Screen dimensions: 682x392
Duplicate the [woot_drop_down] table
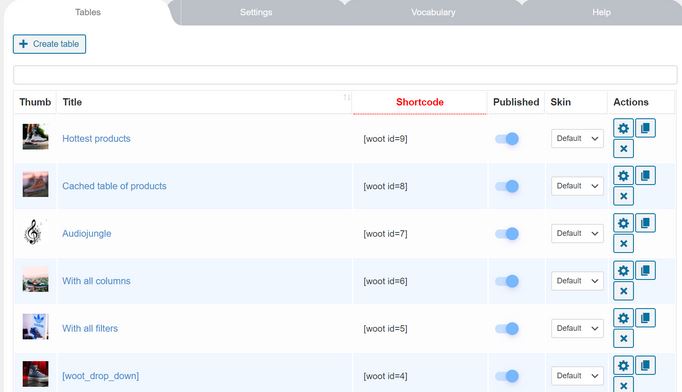(645, 365)
